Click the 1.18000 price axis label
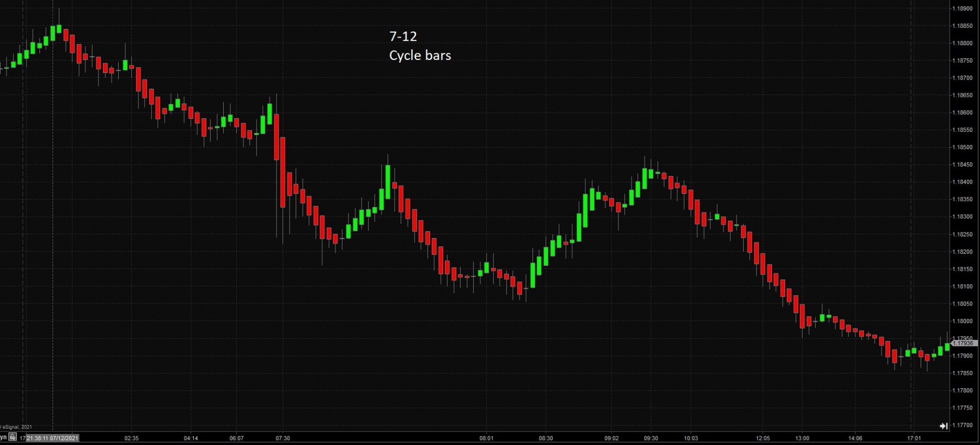 pos(962,321)
